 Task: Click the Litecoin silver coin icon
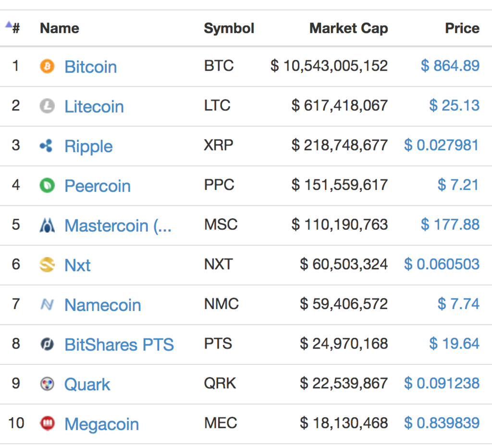(x=47, y=106)
